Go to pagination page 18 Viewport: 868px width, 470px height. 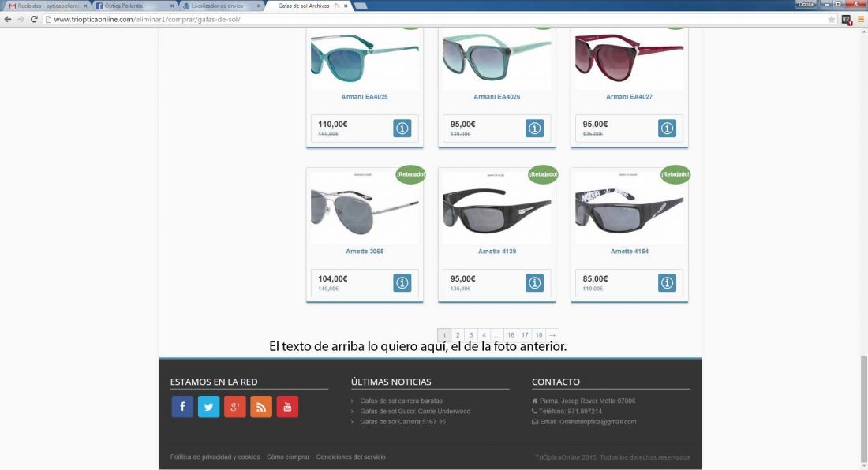coord(539,335)
